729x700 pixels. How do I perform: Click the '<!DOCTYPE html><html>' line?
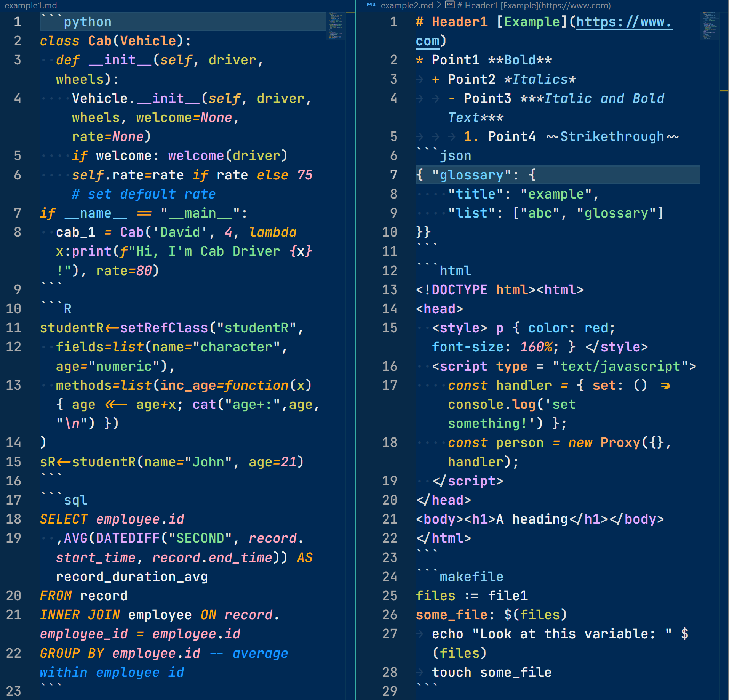[500, 290]
